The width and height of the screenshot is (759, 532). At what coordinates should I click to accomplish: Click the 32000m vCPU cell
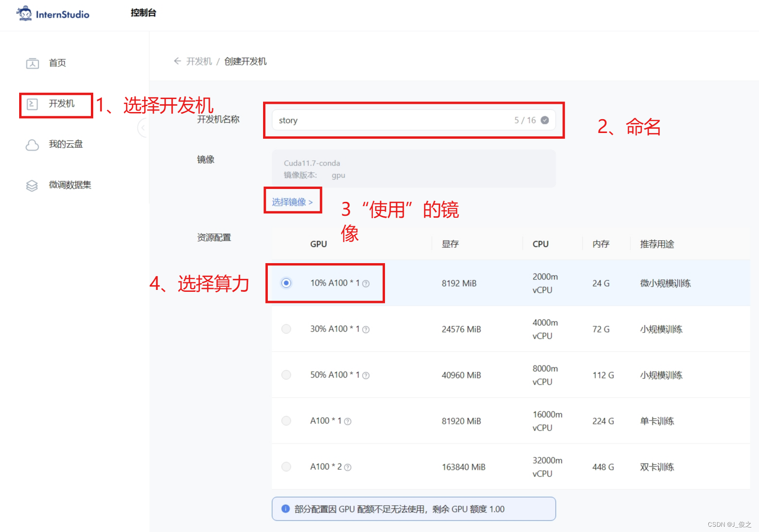(548, 467)
